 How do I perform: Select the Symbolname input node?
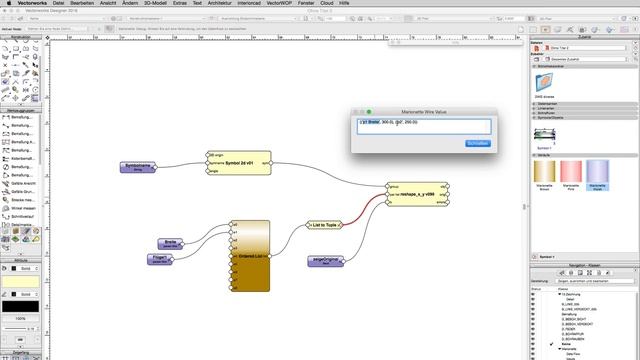pos(138,167)
